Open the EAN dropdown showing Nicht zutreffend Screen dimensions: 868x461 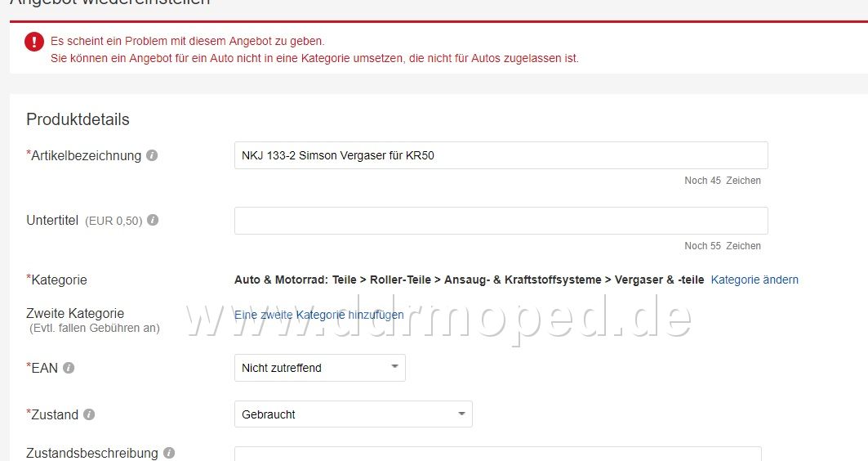[319, 368]
